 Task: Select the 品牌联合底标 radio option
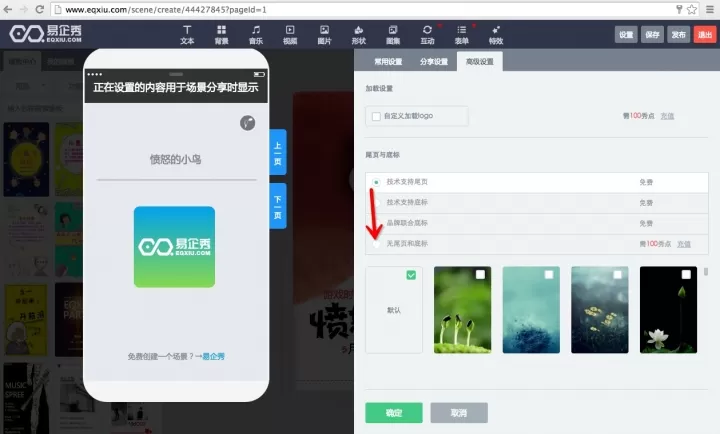[x=376, y=223]
